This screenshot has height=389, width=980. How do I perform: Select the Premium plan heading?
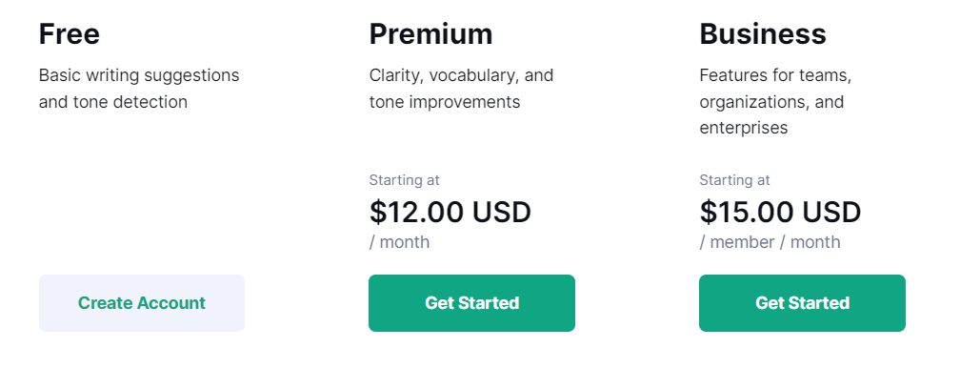[430, 34]
